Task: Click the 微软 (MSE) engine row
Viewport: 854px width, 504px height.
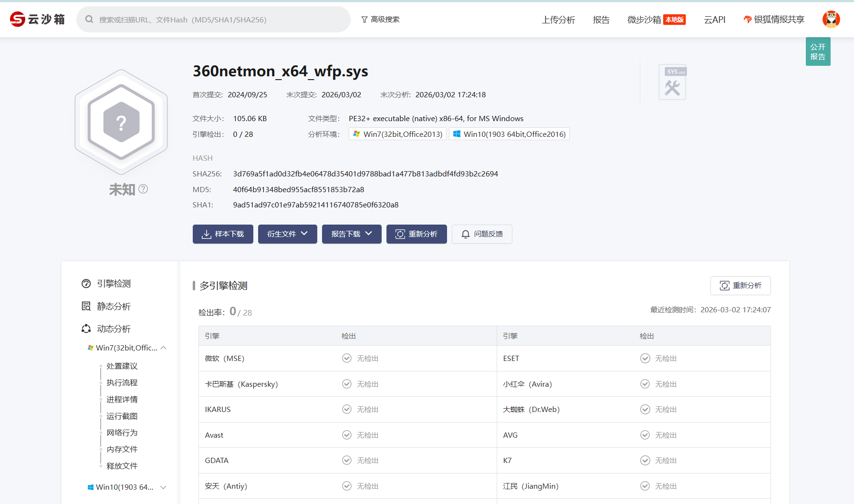Action: 348,359
